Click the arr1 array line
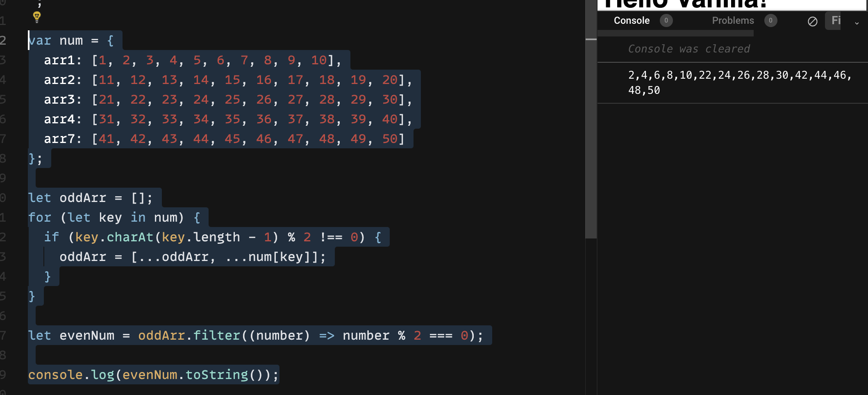This screenshot has width=868, height=395. click(x=193, y=60)
